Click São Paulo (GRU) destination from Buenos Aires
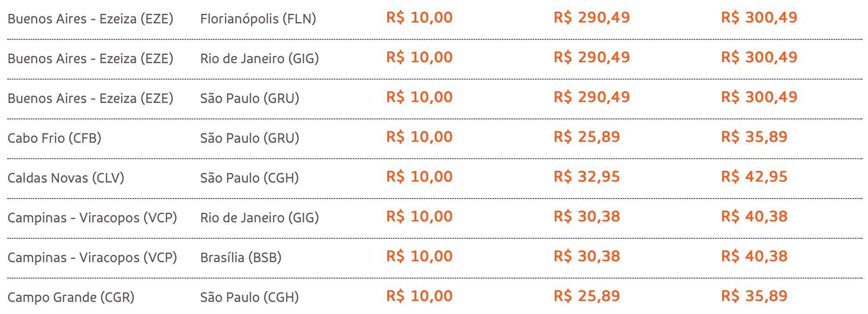 (x=250, y=98)
